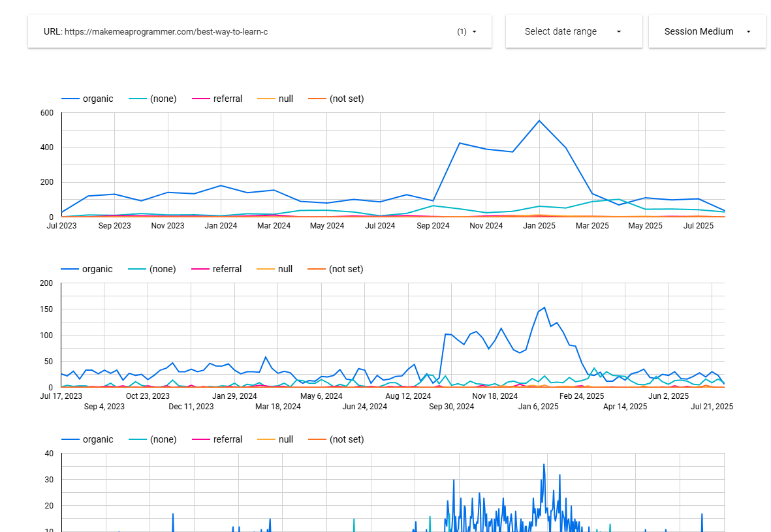
Task: Expand the Session Medium dropdown
Action: (x=748, y=31)
